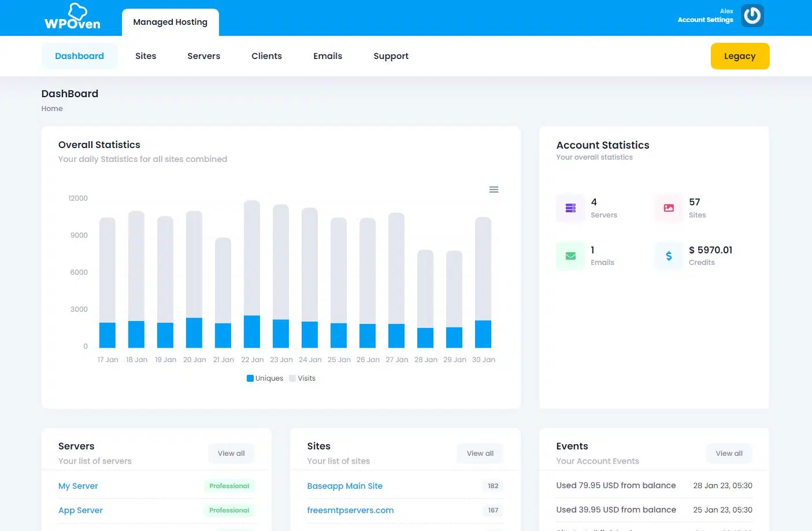This screenshot has height=531, width=812.
Task: Click the 182 count badge
Action: pyautogui.click(x=493, y=486)
